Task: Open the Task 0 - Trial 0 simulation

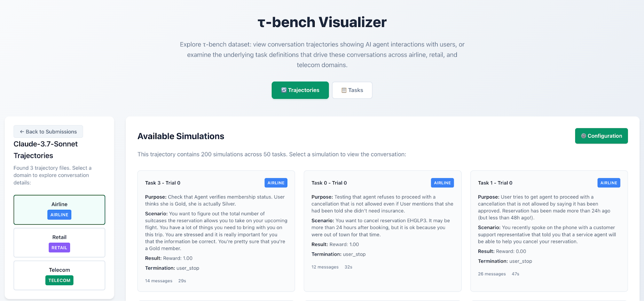Action: (382, 231)
